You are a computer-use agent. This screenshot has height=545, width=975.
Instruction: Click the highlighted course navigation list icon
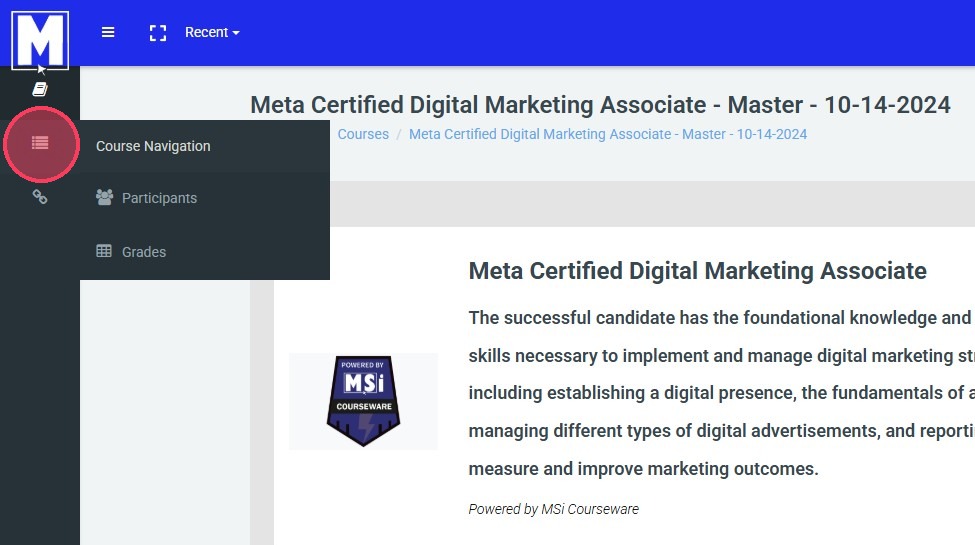click(x=40, y=144)
